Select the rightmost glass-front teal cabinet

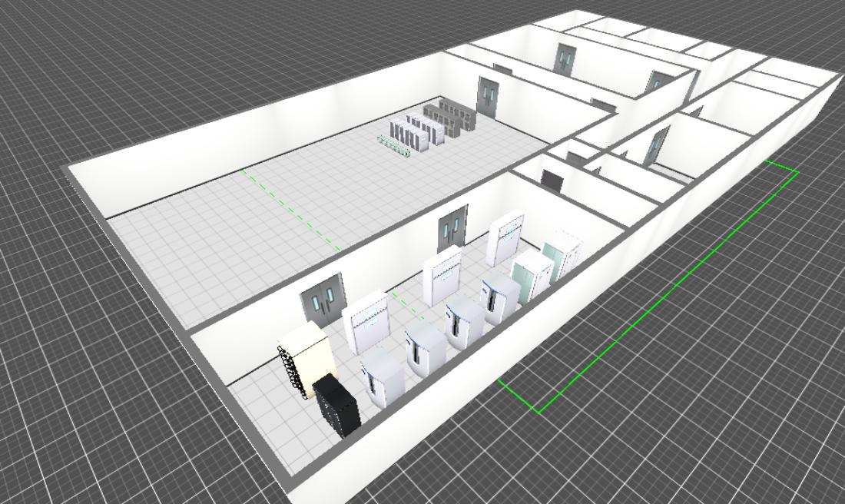click(564, 254)
